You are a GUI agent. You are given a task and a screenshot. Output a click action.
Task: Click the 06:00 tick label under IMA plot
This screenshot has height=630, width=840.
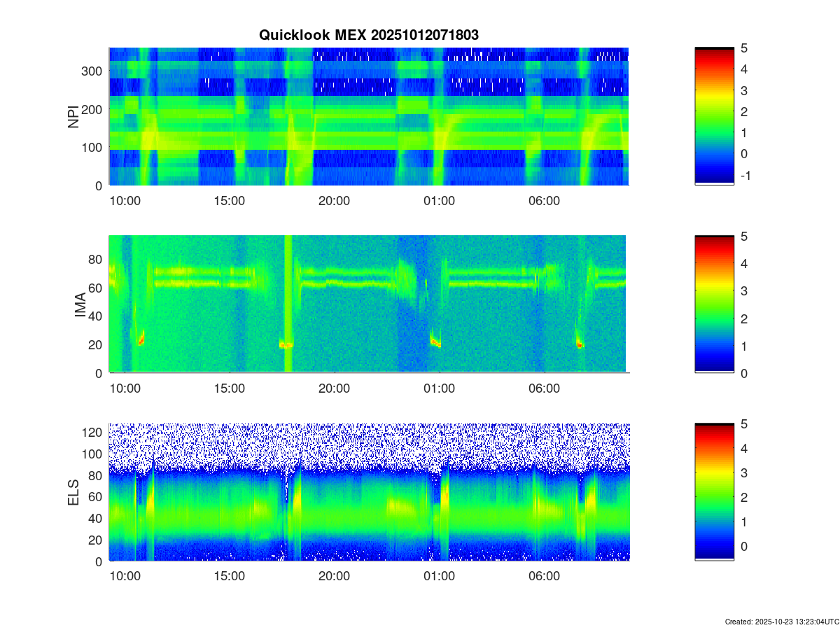[x=545, y=388]
